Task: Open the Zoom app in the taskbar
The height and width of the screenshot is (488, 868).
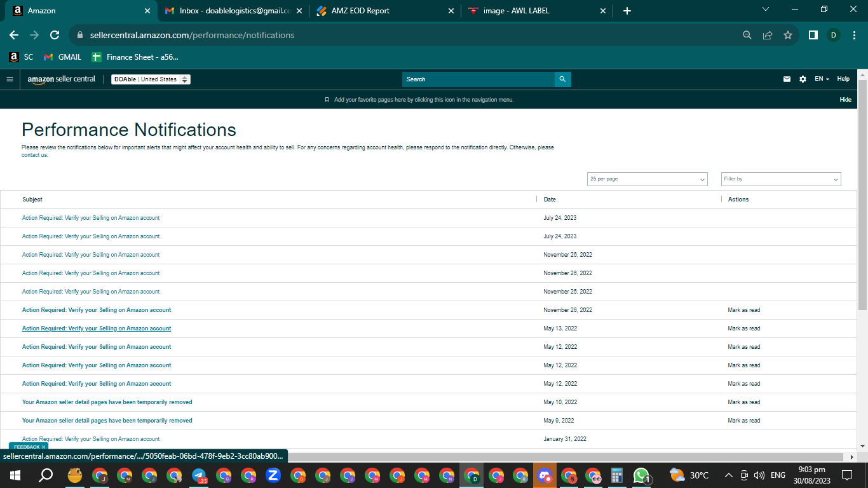Action: 273,475
